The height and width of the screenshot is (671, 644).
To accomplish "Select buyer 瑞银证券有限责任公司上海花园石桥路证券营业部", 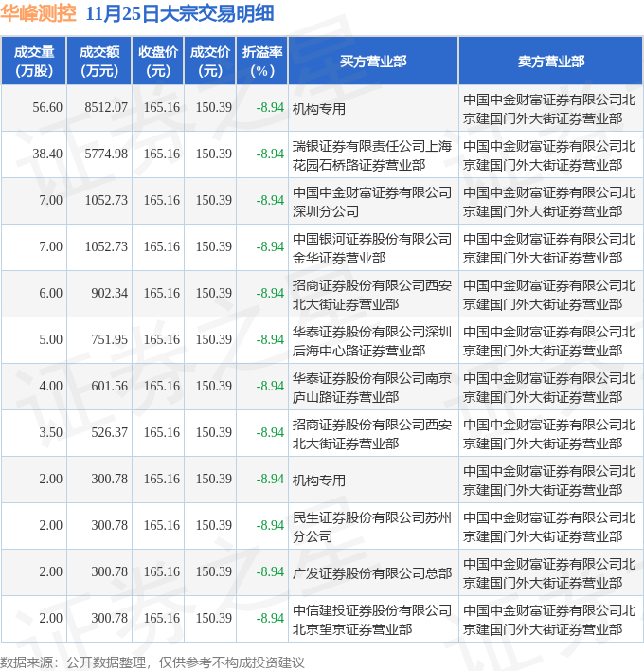I will pyautogui.click(x=372, y=155).
